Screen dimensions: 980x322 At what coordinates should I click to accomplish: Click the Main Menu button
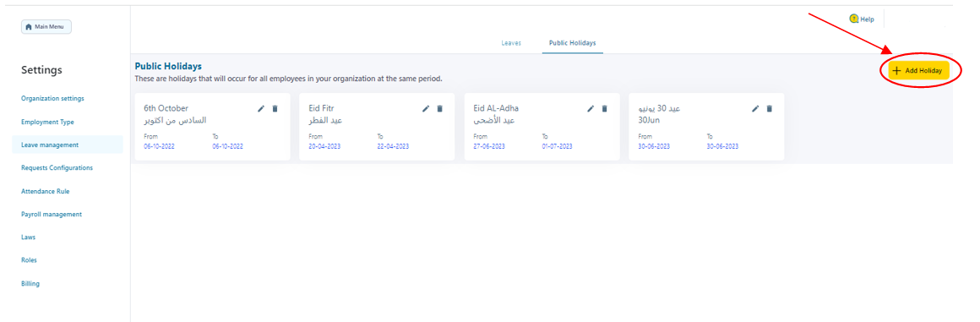(x=46, y=27)
